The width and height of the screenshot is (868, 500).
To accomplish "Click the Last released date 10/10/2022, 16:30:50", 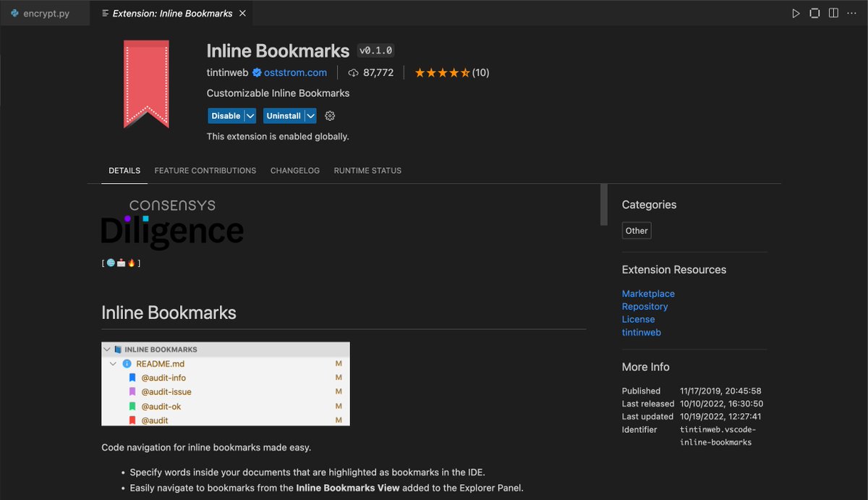I will (x=721, y=404).
